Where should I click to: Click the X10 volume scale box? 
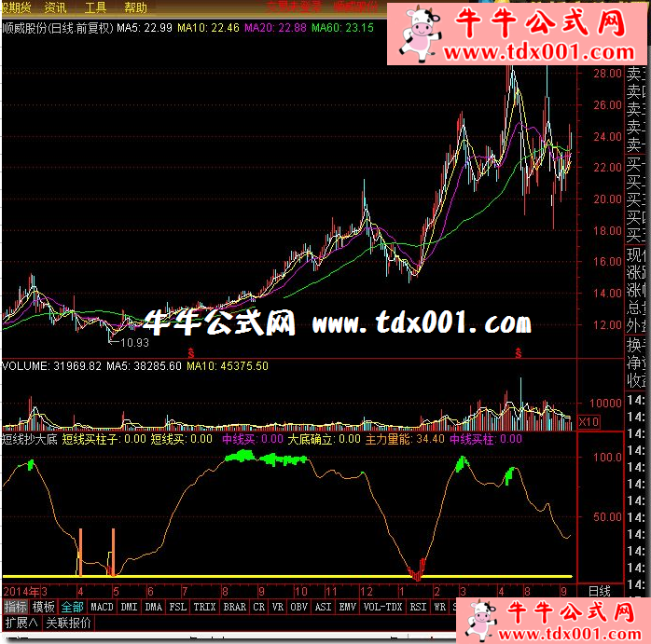[x=589, y=422]
